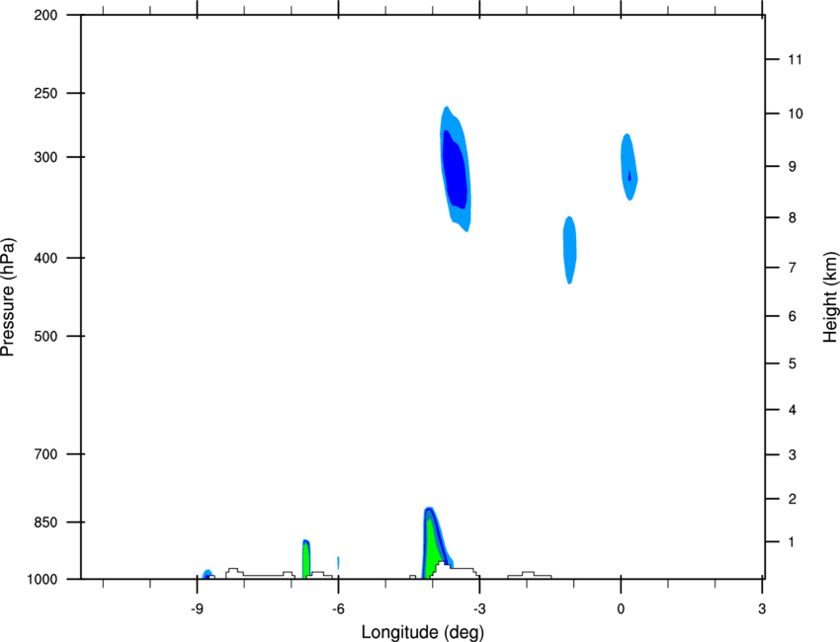The height and width of the screenshot is (642, 840).
Task: Click the 3 longitude tick label
Action: (x=762, y=608)
